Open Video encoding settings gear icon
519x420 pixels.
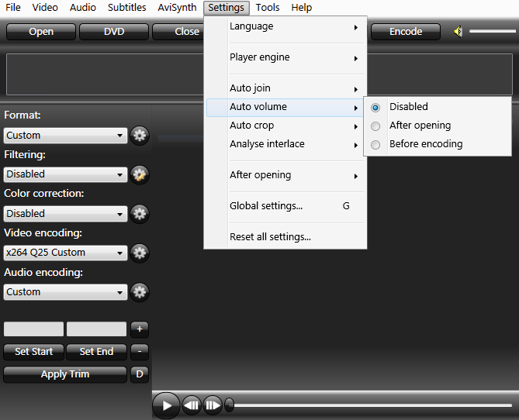click(140, 253)
